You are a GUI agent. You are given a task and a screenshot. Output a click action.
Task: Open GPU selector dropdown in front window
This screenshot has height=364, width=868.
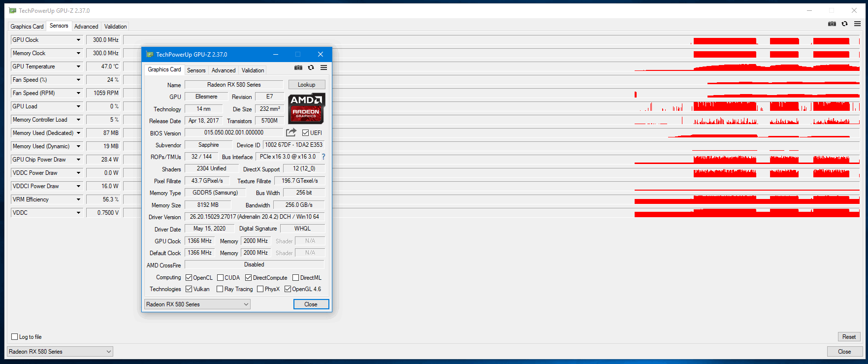point(197,304)
